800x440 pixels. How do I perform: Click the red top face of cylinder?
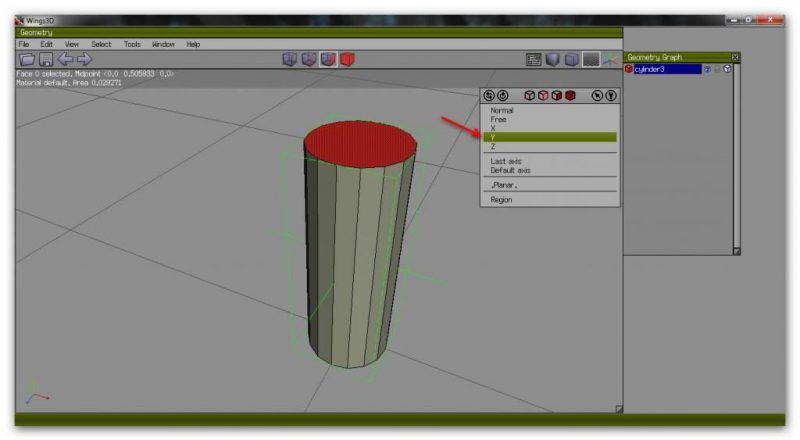click(360, 144)
